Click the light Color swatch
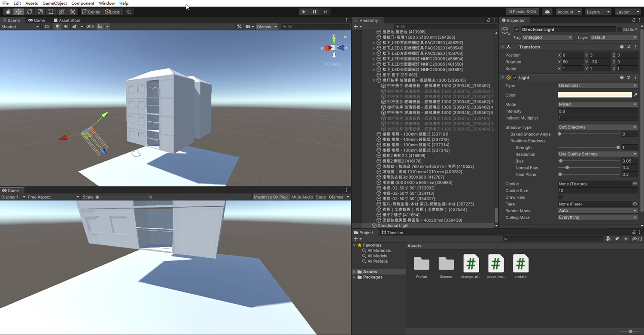Viewport: 644px width, 335px height. 595,95
